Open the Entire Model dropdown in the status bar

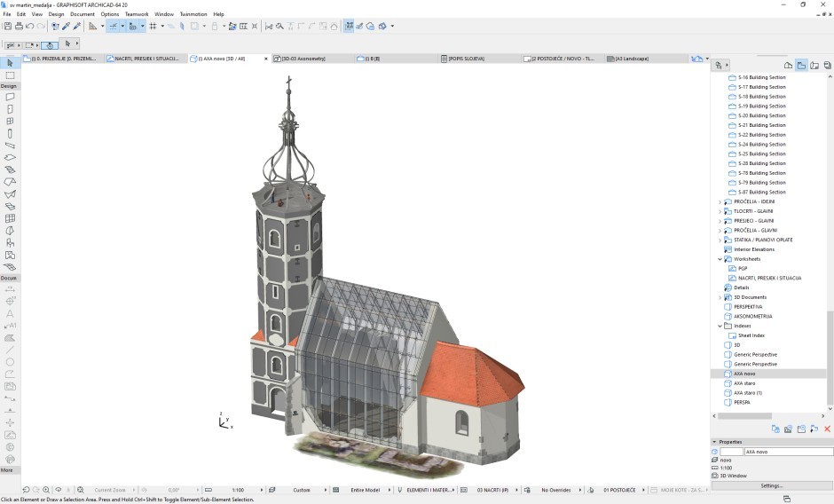click(x=367, y=490)
